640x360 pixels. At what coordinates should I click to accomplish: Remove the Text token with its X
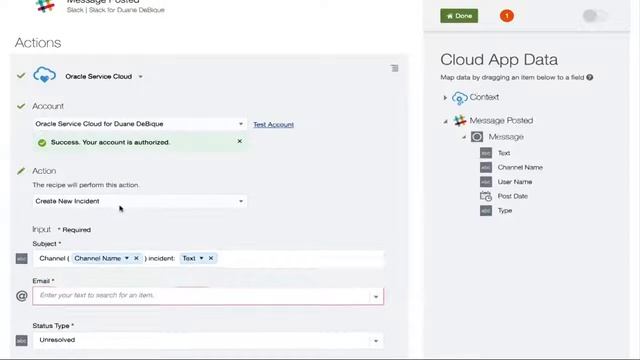tap(211, 258)
